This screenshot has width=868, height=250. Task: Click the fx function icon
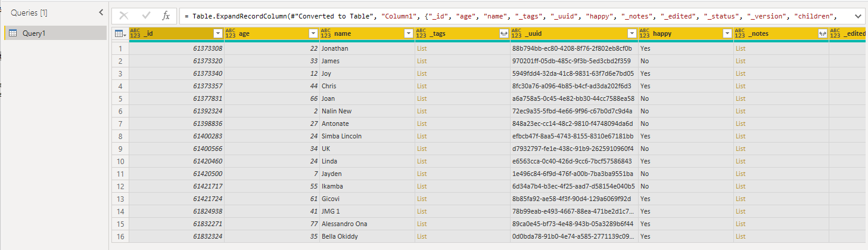point(166,16)
